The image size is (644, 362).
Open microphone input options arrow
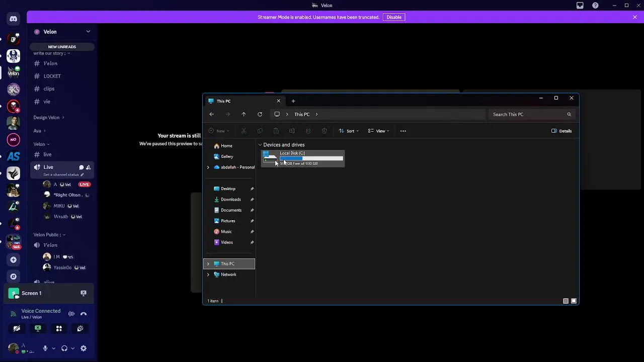click(53, 348)
